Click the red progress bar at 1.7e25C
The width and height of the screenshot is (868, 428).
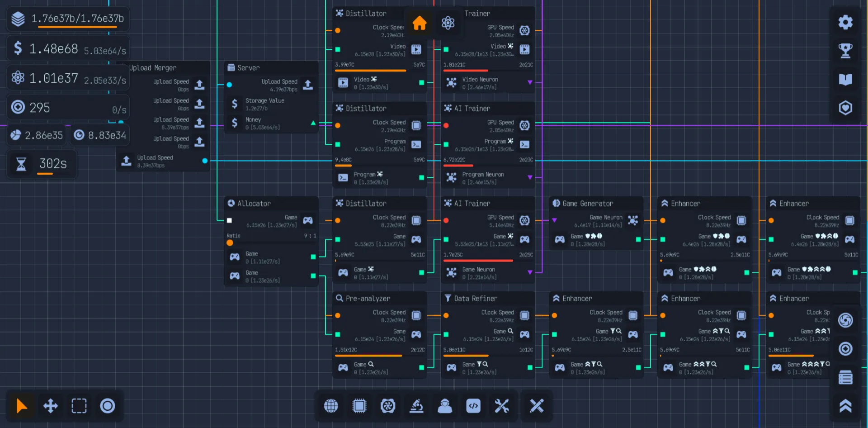pos(478,261)
